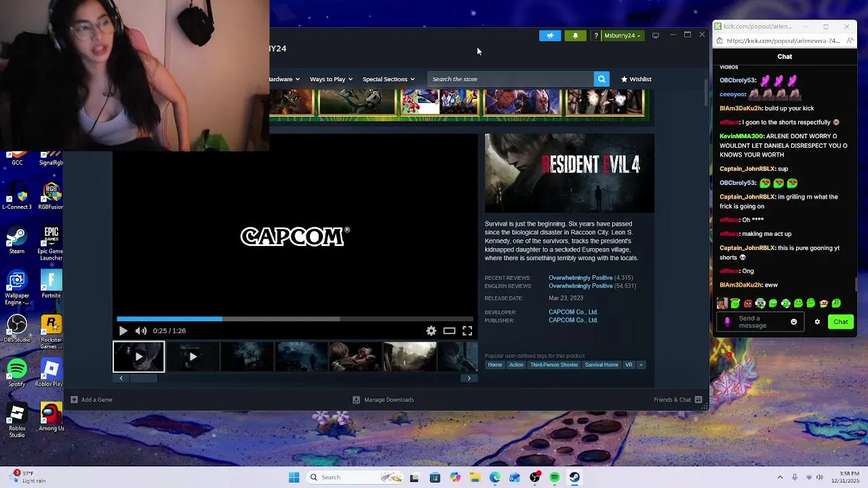The image size is (868, 488).
Task: Focus the Search the store field
Action: (x=511, y=79)
